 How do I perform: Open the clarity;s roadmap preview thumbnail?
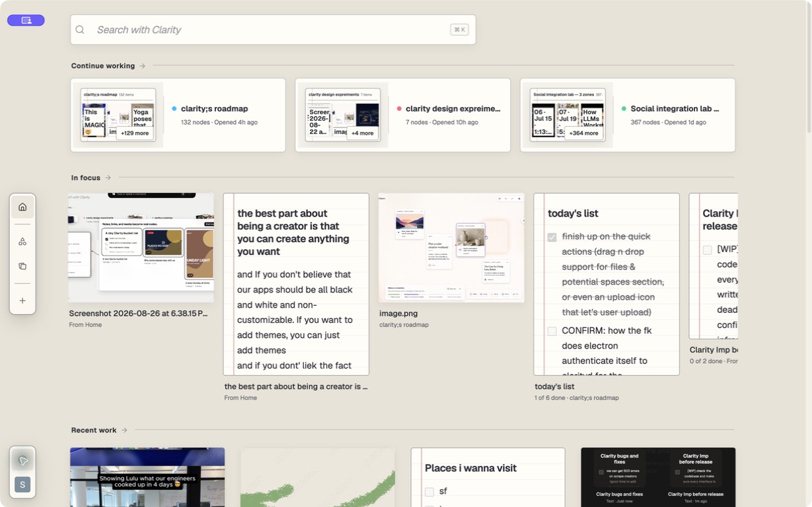click(x=118, y=115)
